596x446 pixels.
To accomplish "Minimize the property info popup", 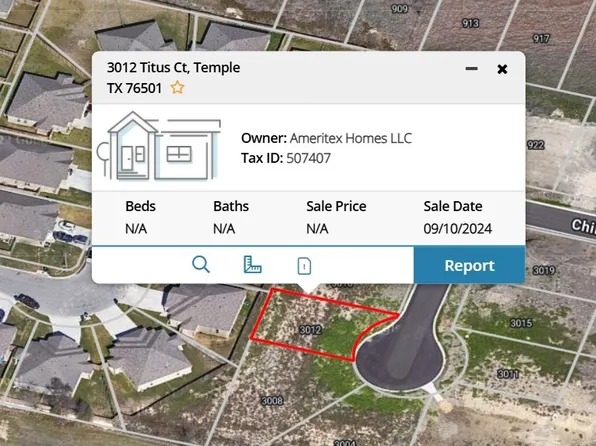I will pos(471,68).
